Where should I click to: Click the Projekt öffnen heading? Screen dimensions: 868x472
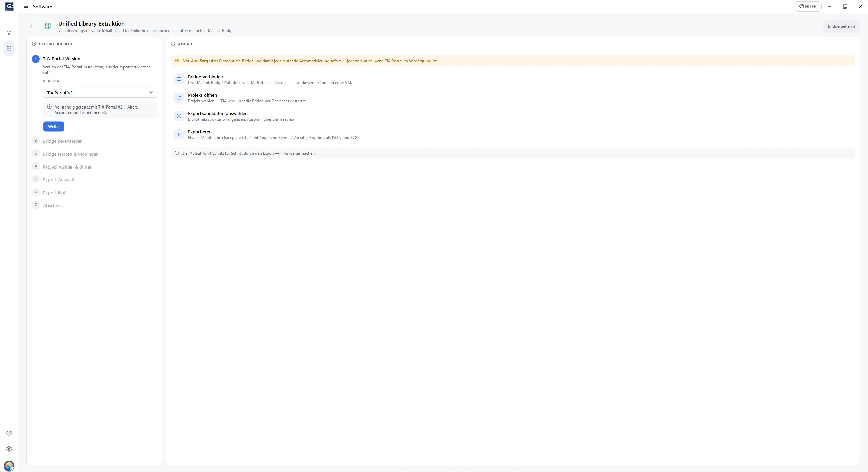(202, 95)
